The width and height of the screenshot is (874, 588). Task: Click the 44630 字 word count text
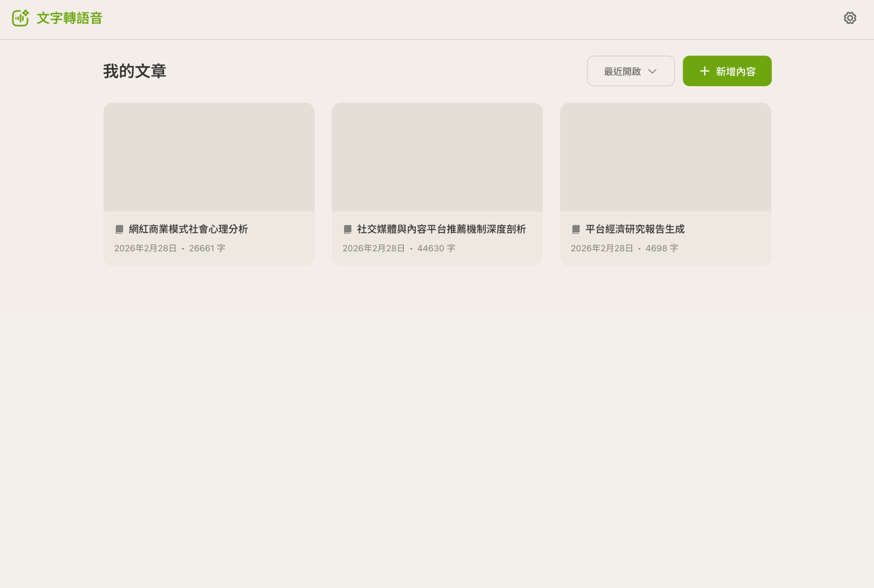tap(436, 248)
